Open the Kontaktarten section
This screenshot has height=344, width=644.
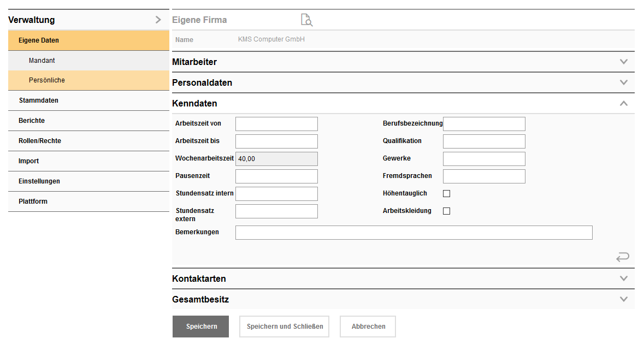(623, 278)
